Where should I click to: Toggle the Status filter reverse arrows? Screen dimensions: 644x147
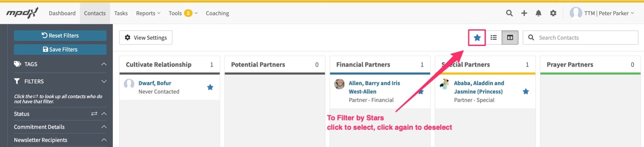94,114
